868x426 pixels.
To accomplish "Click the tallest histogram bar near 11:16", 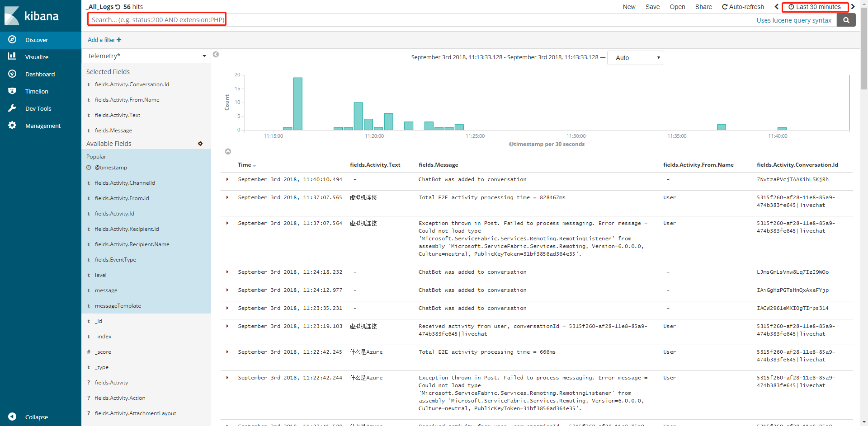I will 297,104.
